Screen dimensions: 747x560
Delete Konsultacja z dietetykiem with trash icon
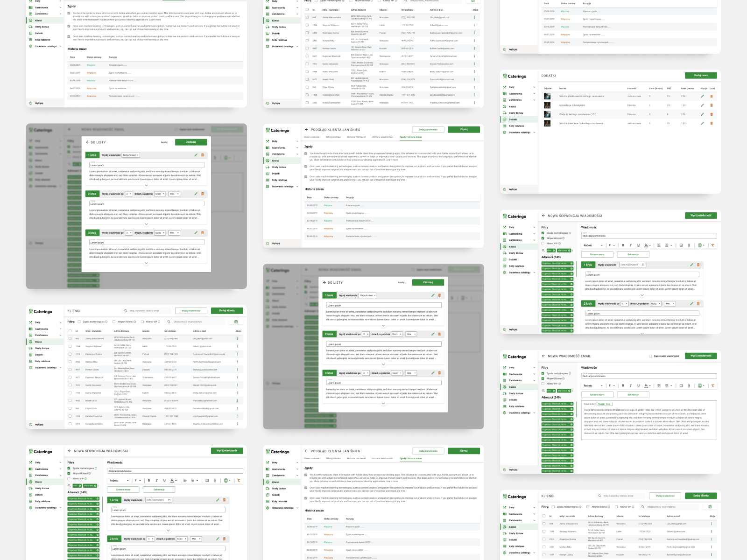(712, 105)
